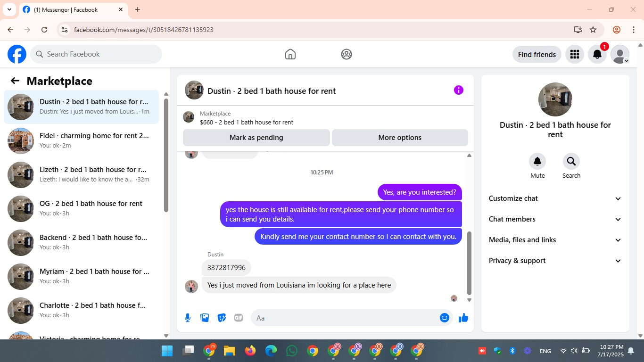
Task: Click the Search Facebook input field
Action: pyautogui.click(x=96, y=54)
